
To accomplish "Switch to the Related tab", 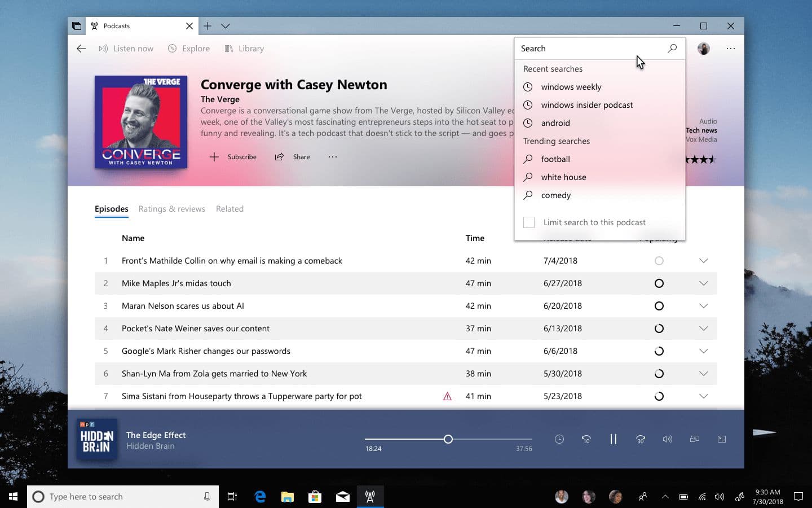I will click(x=230, y=209).
